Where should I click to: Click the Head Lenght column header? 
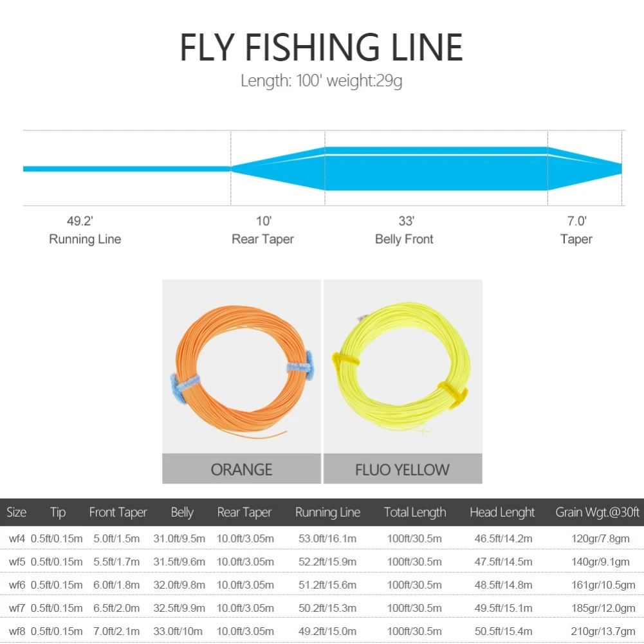502,512
